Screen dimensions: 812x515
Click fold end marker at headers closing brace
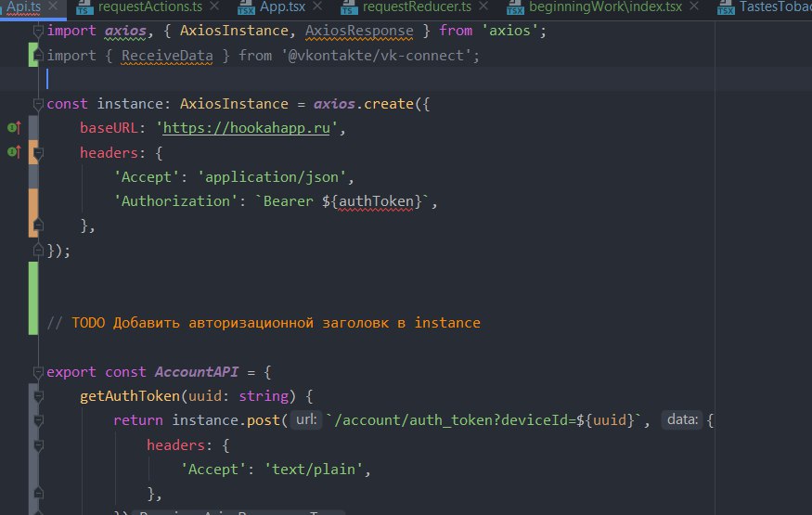click(38, 225)
